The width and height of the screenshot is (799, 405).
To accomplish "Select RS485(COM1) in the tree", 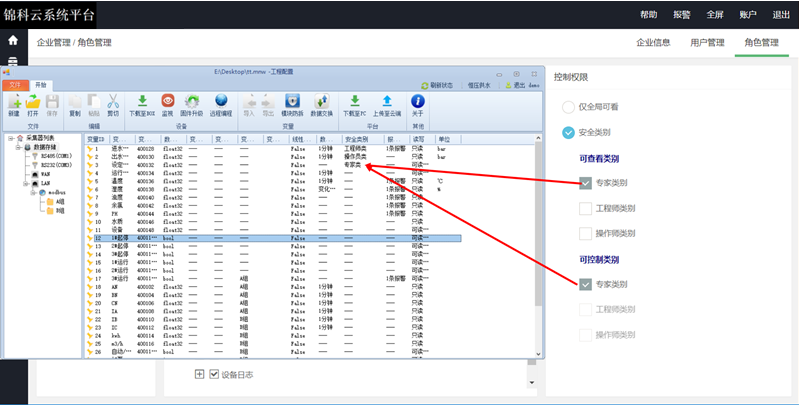I will click(56, 156).
